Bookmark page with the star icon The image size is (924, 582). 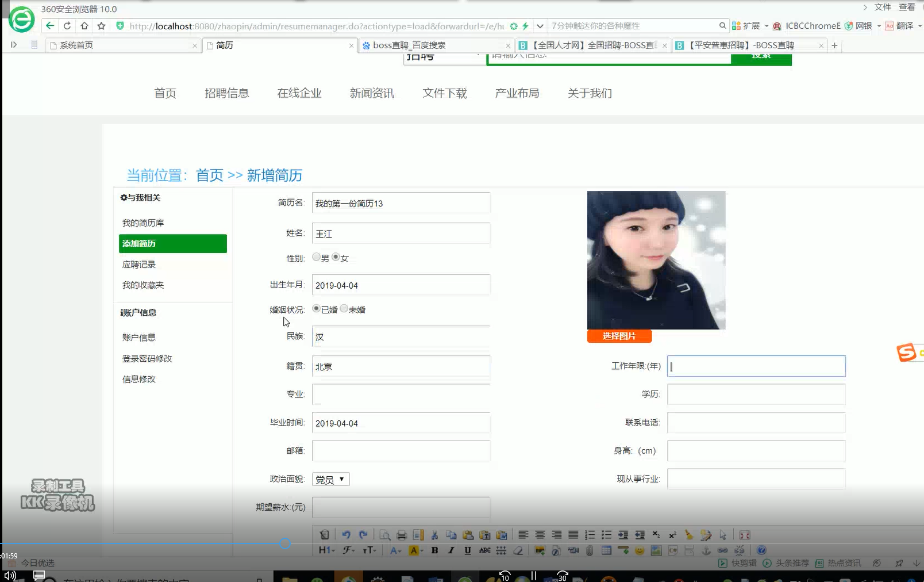point(102,26)
